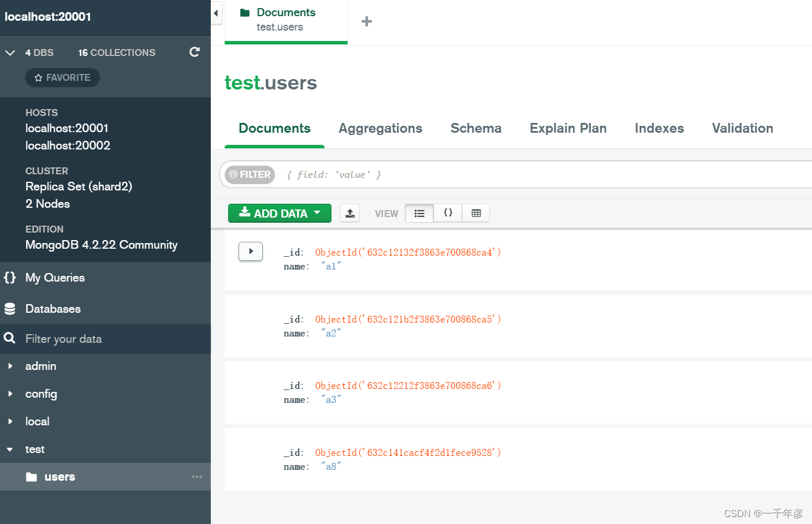The height and width of the screenshot is (524, 812).
Task: Click the ObjectId of document a3
Action: (x=408, y=385)
